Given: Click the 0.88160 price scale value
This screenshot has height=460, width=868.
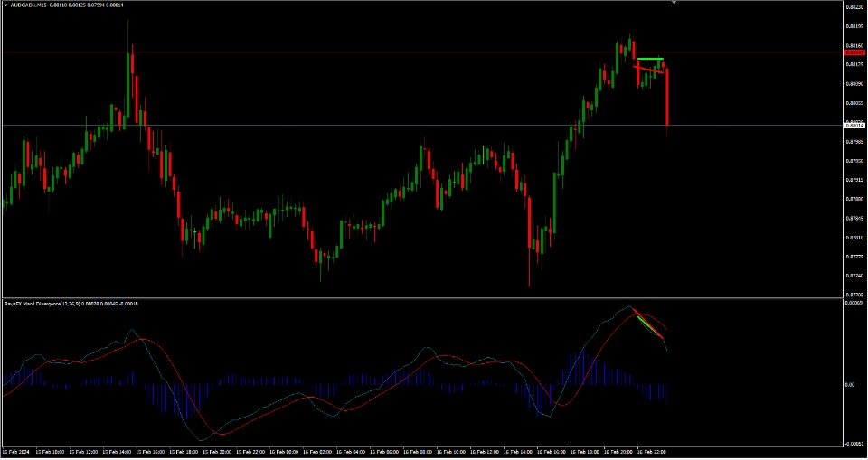Looking at the screenshot, I should (x=854, y=45).
